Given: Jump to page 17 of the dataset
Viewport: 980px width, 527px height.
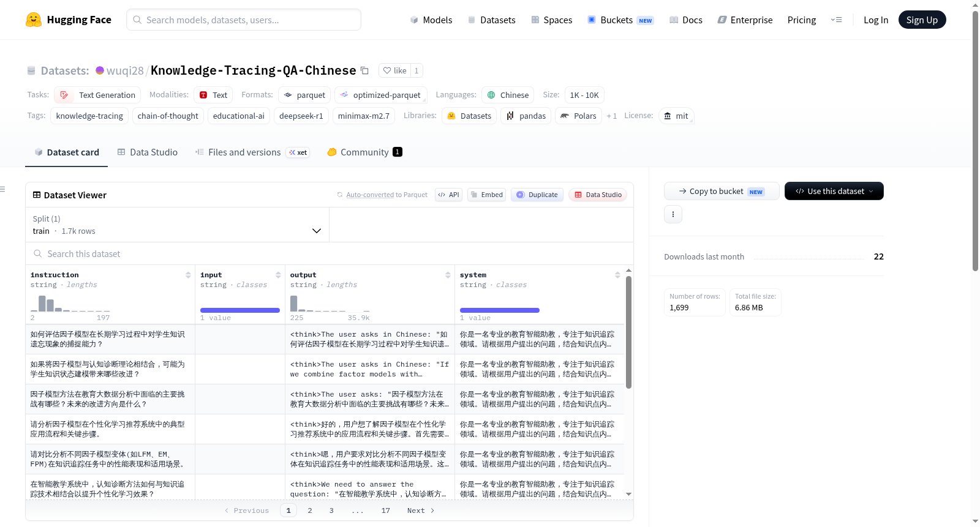Looking at the screenshot, I should click(x=385, y=510).
